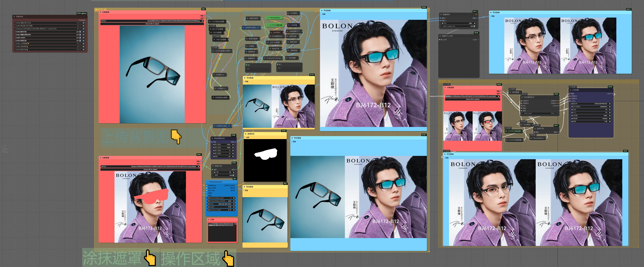The height and width of the screenshot is (267, 644).
Task: Adjust 扩展 value in 遮罩扩展 node
Action: pyautogui.click(x=224, y=172)
